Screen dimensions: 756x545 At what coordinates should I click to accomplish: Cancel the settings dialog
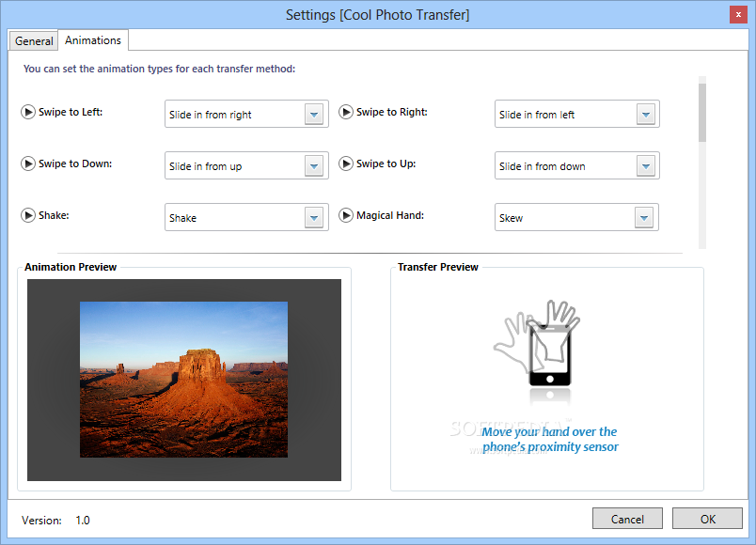pos(627,519)
